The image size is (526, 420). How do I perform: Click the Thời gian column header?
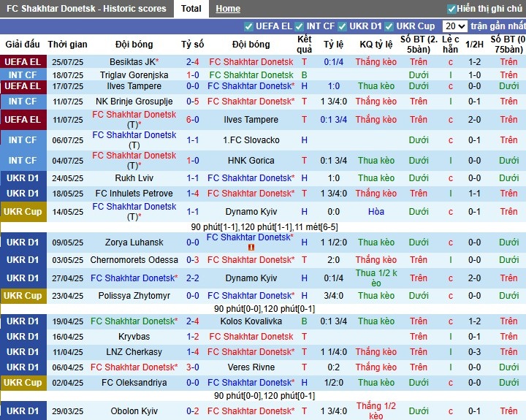tap(67, 45)
